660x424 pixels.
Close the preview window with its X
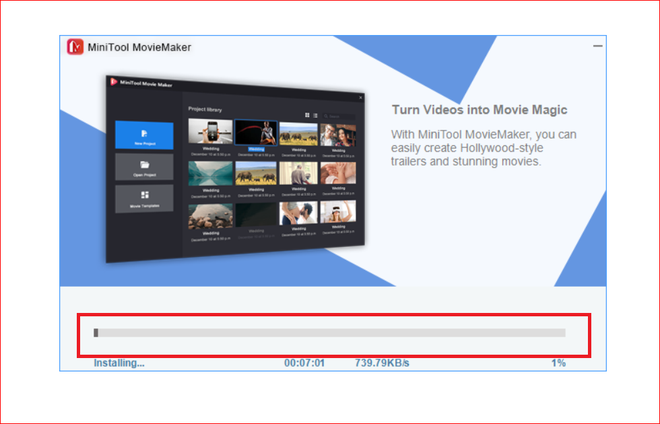click(x=360, y=98)
